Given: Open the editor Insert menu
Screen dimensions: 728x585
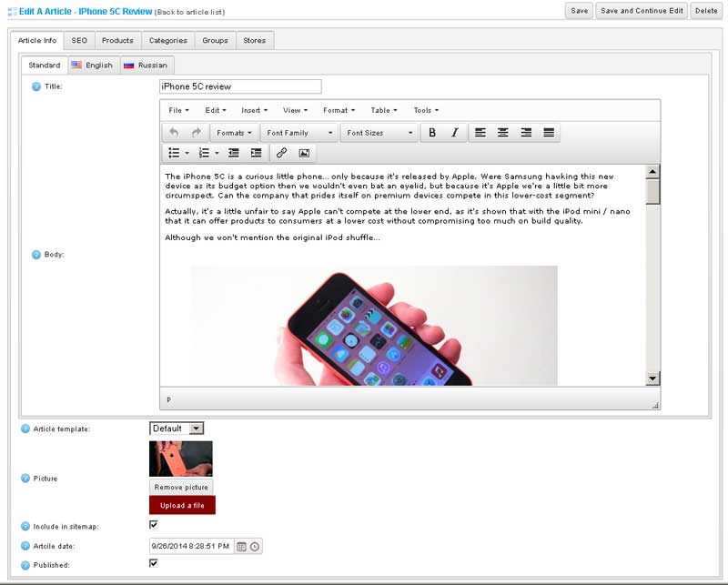Looking at the screenshot, I should [x=255, y=110].
